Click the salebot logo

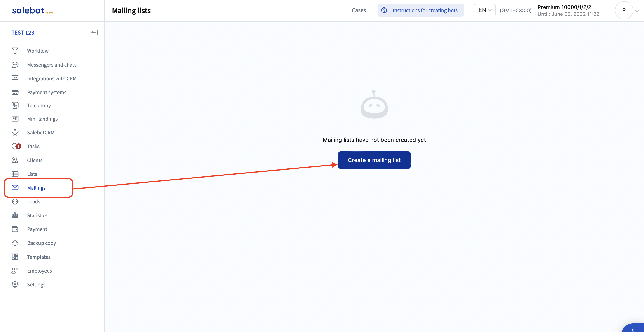click(33, 10)
